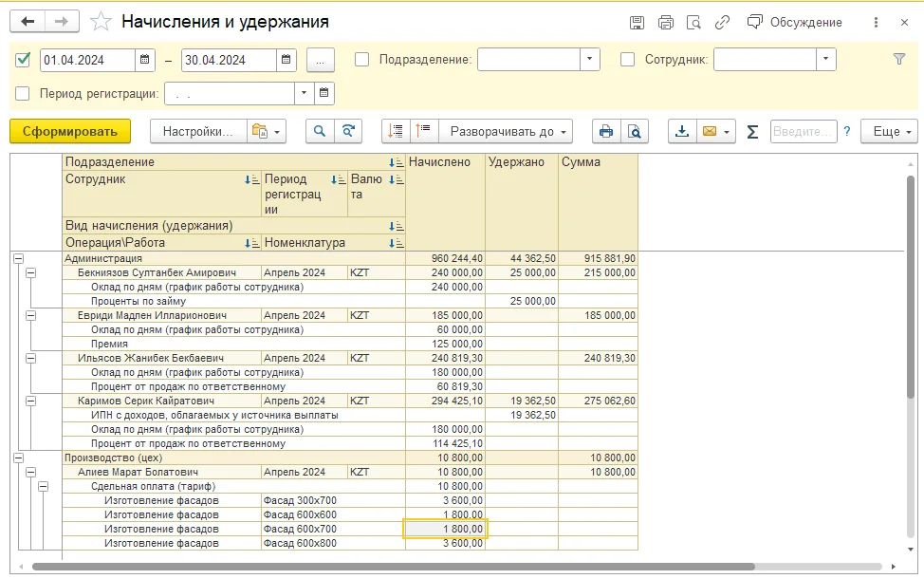Click save to file download icon
Screen dimensions: 924x579
coord(682,131)
